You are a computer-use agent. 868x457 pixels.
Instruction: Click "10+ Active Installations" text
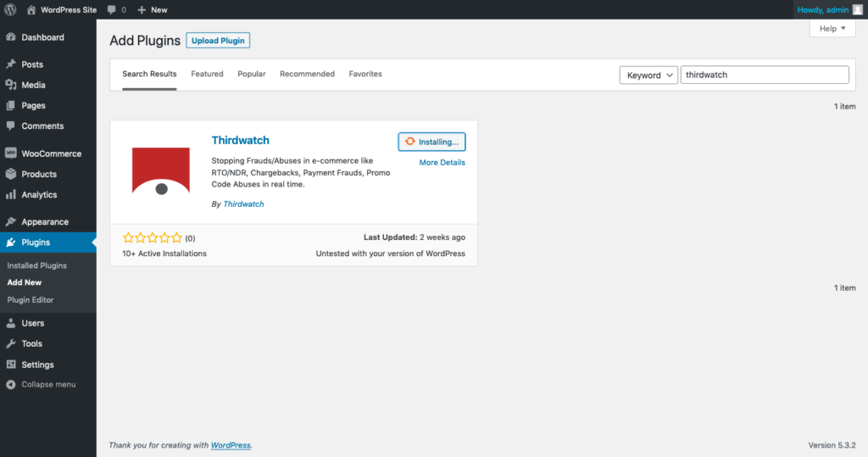(x=164, y=254)
